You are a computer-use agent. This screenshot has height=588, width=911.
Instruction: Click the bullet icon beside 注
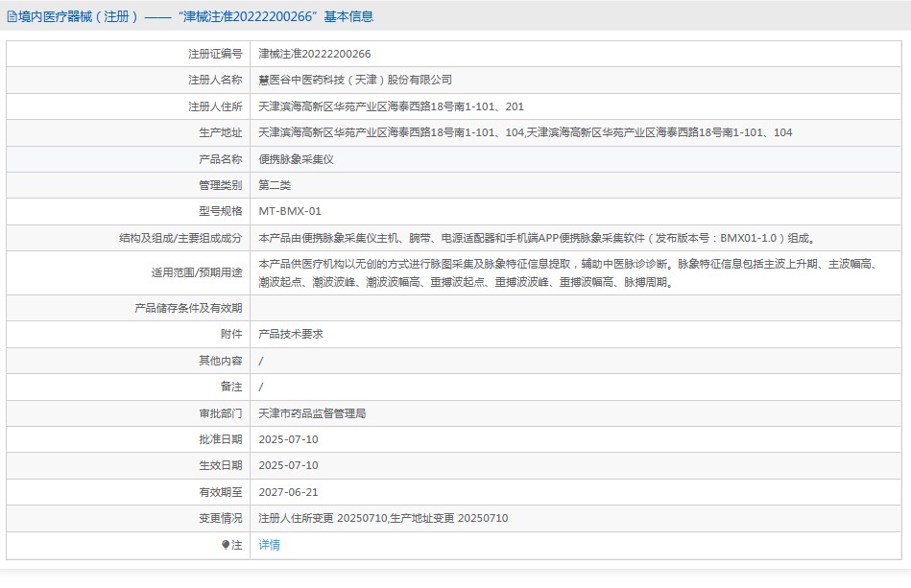[x=226, y=545]
